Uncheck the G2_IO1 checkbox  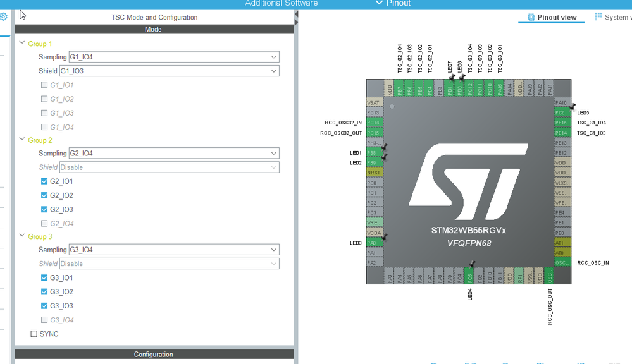tap(44, 181)
